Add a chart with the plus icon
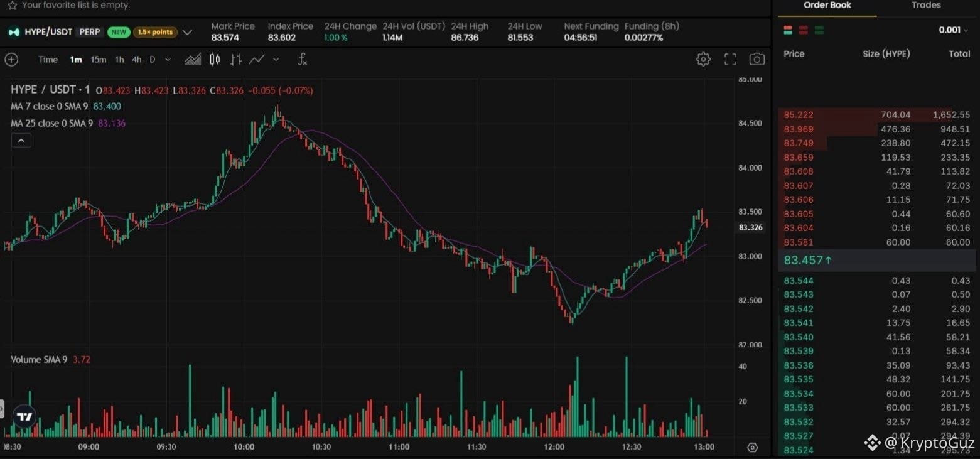Viewport: 980px width, 459px height. pyautogui.click(x=11, y=60)
